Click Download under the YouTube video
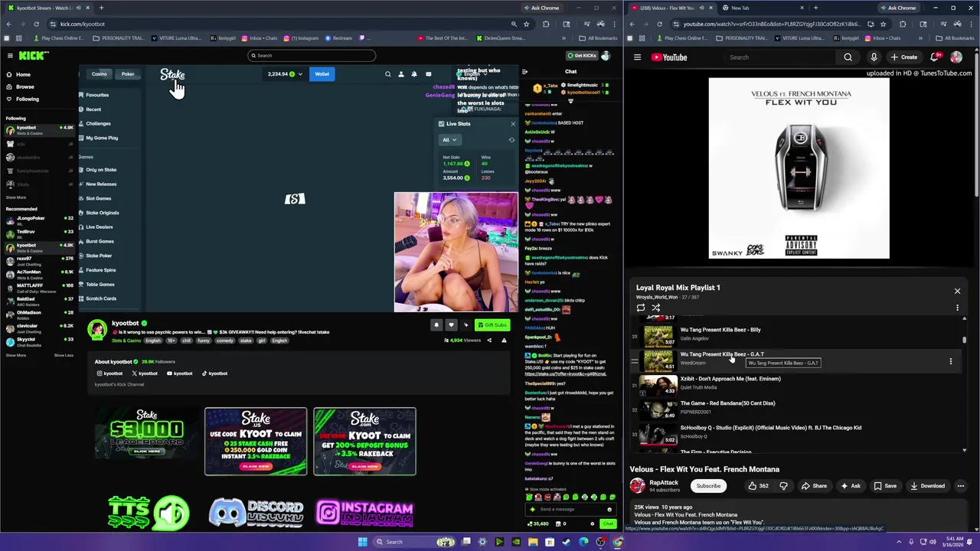980x551 pixels. point(927,485)
